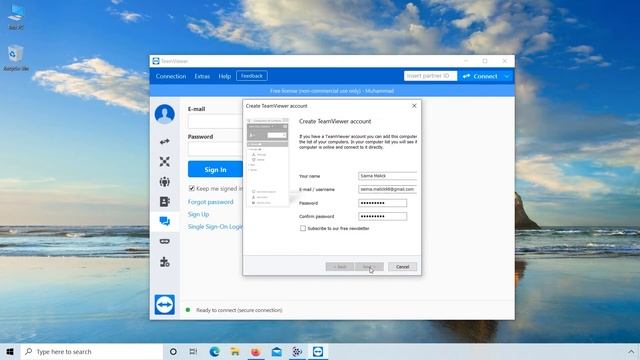Open the Sign Up link
The height and width of the screenshot is (360, 640).
coord(198,214)
